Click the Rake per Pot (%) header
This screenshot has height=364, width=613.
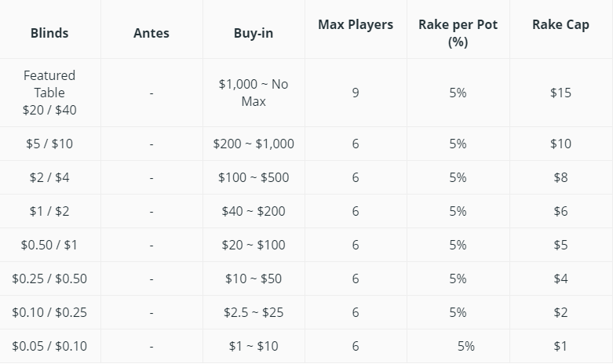coord(458,33)
